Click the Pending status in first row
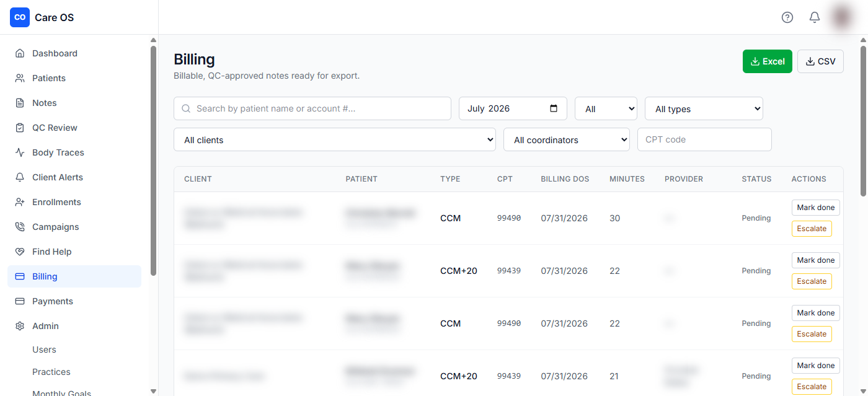 (x=756, y=218)
